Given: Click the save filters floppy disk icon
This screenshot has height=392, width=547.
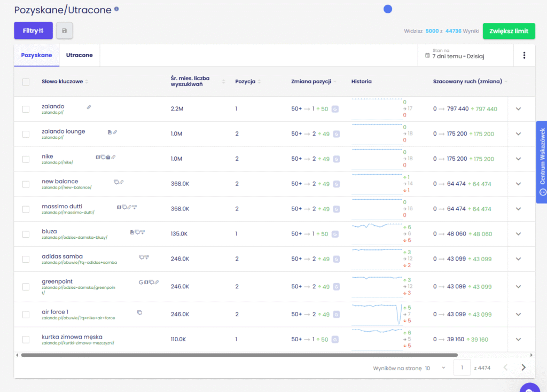Looking at the screenshot, I should coord(64,30).
